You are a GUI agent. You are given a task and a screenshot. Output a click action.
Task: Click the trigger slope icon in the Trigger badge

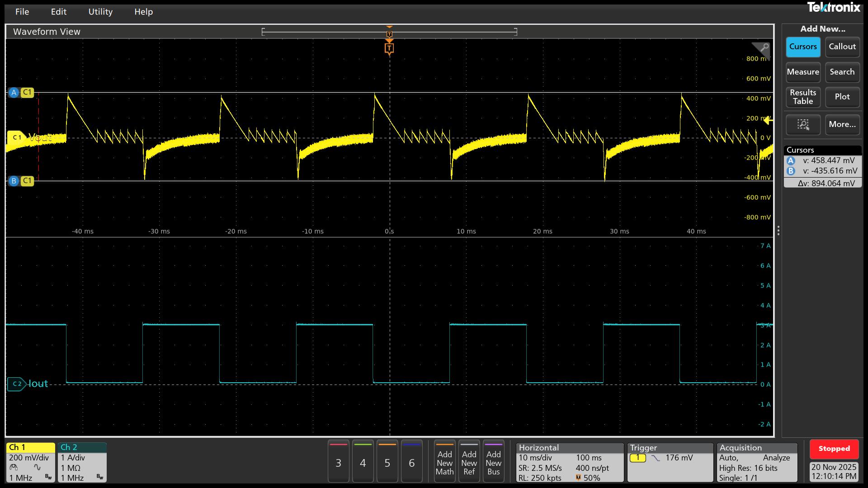(x=656, y=458)
